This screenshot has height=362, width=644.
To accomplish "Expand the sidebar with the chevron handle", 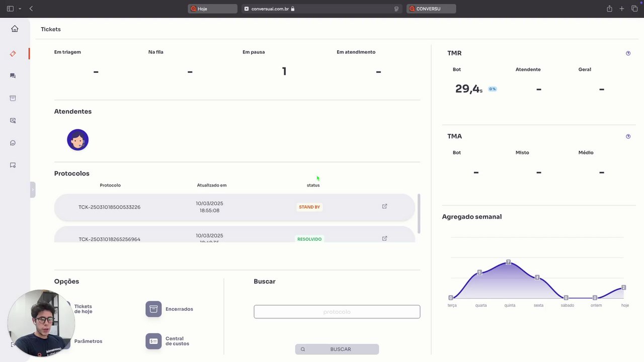I will click(x=33, y=190).
